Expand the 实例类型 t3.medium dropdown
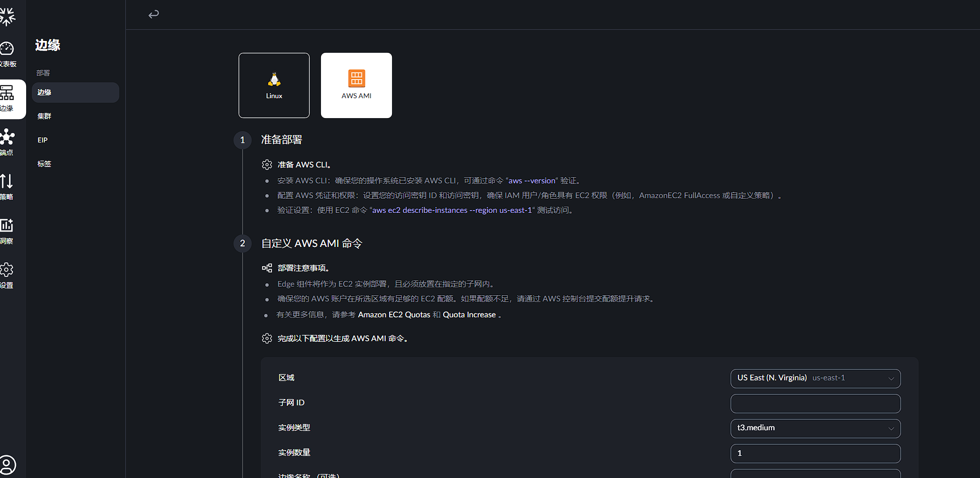The image size is (980, 478). point(815,429)
